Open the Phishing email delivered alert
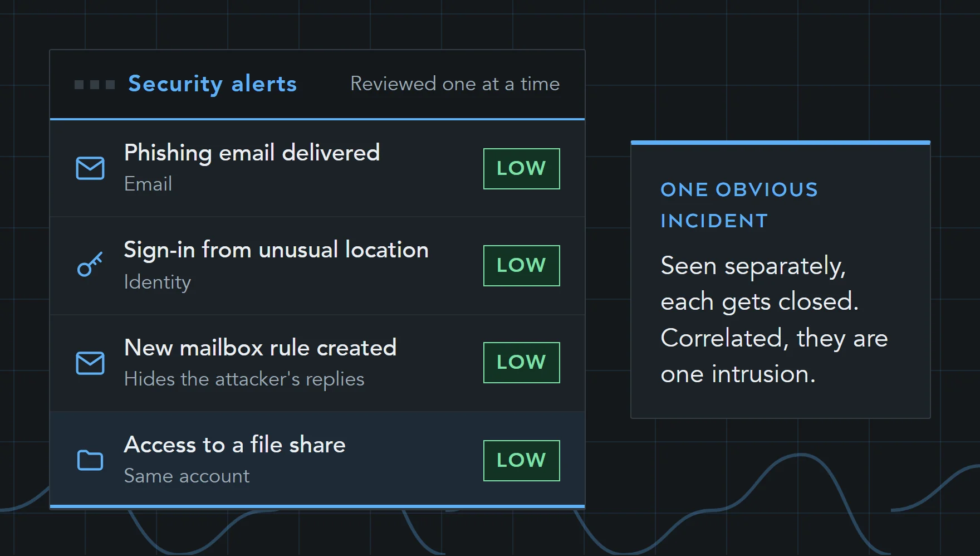This screenshot has height=556, width=980. [317, 168]
